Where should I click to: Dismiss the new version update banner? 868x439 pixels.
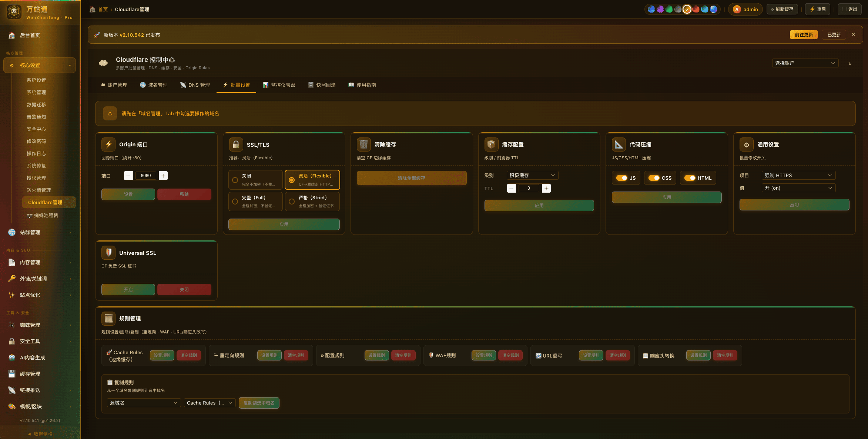click(x=854, y=34)
